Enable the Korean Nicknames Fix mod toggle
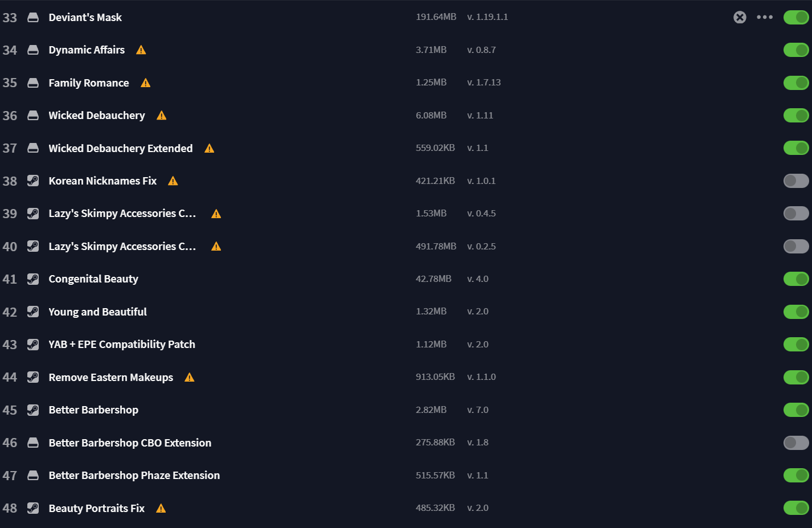The width and height of the screenshot is (812, 528). (x=796, y=181)
